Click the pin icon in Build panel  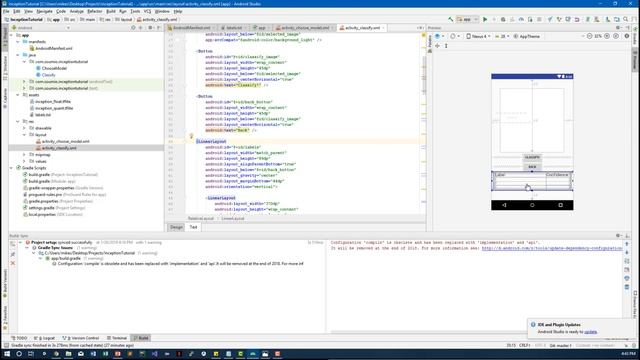click(x=13, y=254)
